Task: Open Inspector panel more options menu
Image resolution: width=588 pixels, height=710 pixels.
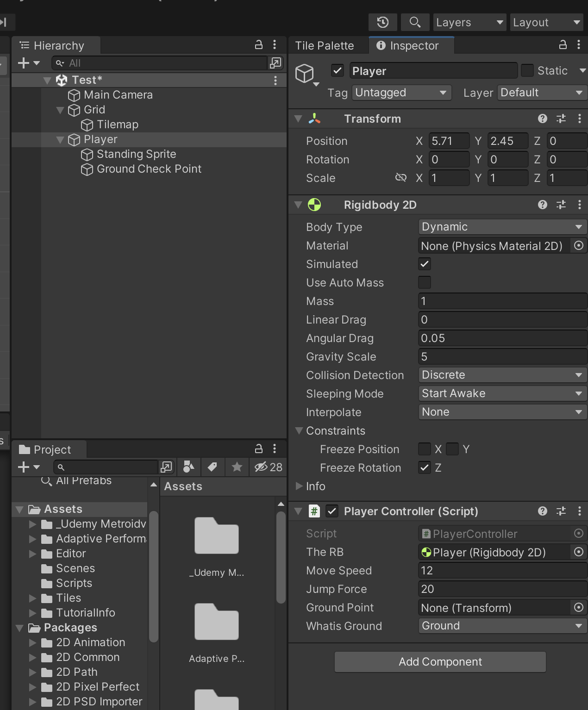Action: (579, 45)
